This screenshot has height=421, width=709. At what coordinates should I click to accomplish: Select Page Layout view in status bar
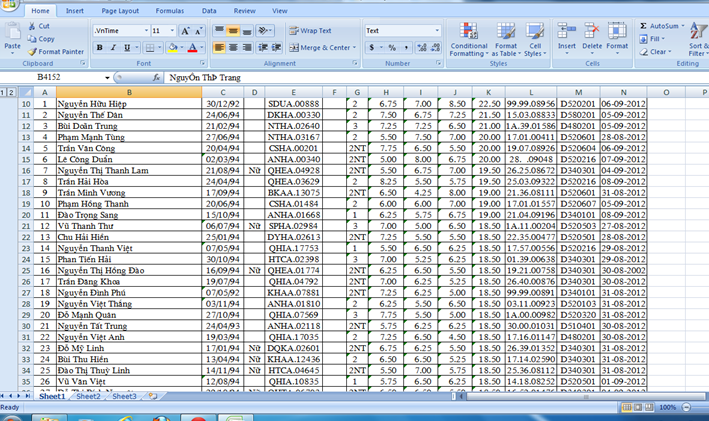tap(638, 407)
